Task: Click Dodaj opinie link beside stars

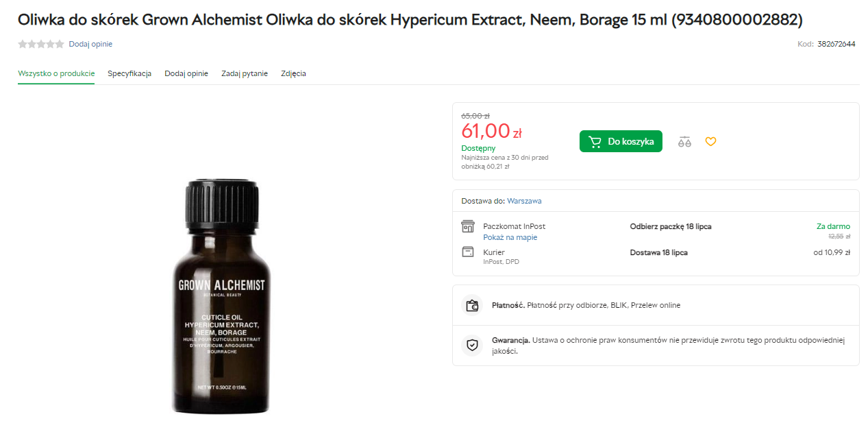Action: [x=90, y=44]
